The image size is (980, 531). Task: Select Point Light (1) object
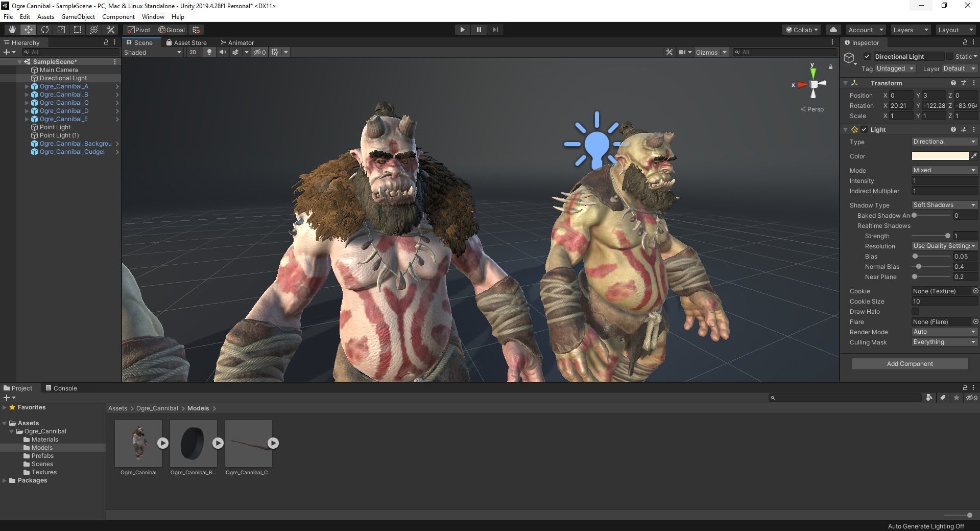tap(59, 135)
